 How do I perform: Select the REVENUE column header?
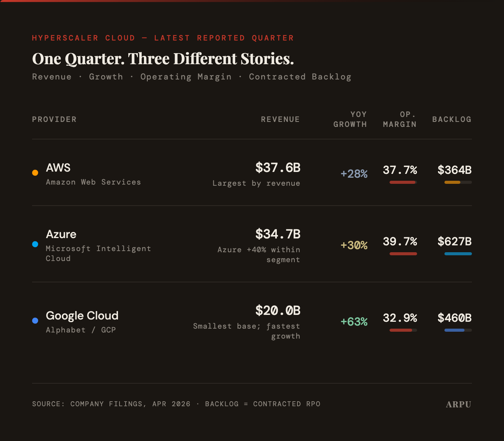click(280, 119)
